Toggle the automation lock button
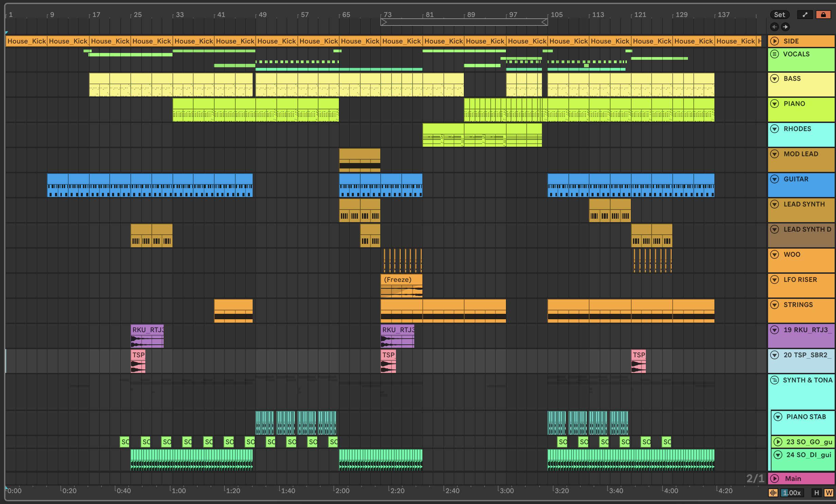This screenshot has height=504, width=836. (x=823, y=15)
